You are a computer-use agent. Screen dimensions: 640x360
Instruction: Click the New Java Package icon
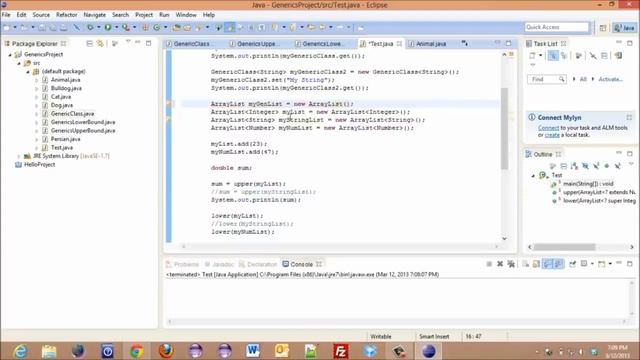(145, 27)
